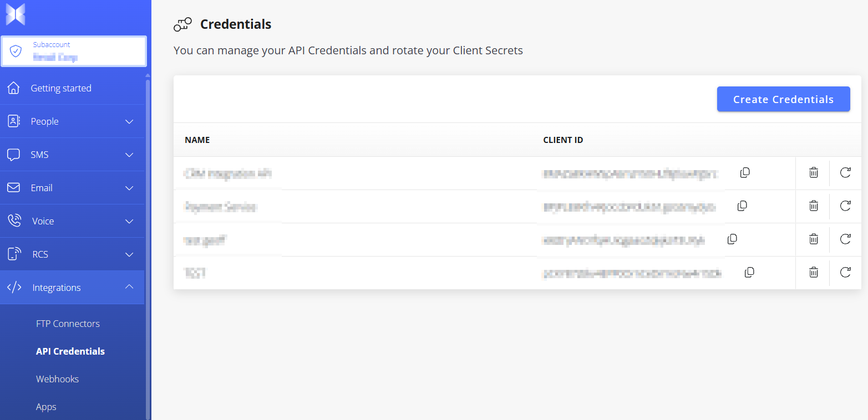Delete the first credential via trash icon
The width and height of the screenshot is (868, 420).
point(813,173)
